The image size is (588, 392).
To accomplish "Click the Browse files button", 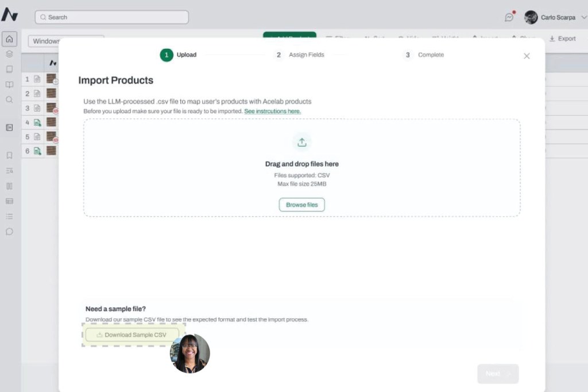I will pos(302,205).
